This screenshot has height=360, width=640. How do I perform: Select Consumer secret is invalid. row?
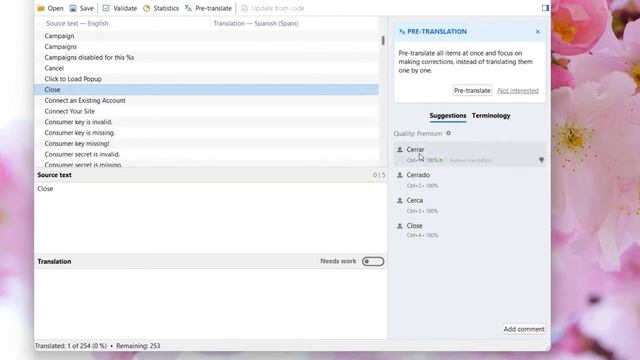206,154
